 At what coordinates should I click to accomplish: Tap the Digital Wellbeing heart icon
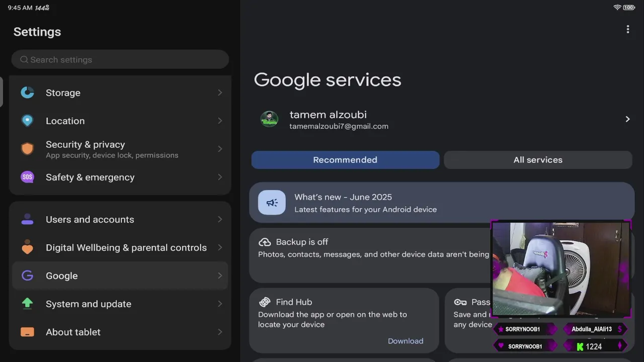tap(27, 247)
